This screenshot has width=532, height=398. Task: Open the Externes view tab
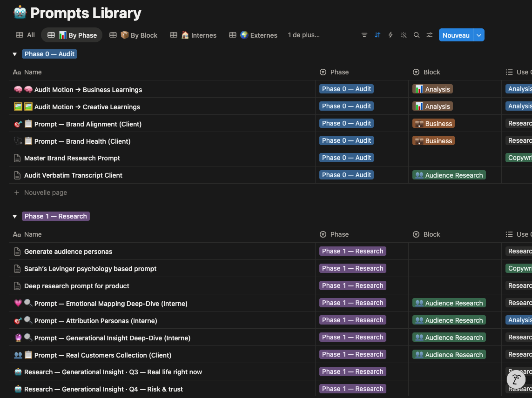(x=253, y=35)
